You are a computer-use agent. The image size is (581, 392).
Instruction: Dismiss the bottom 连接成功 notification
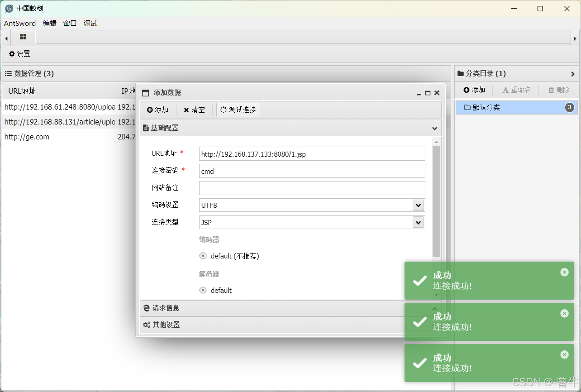[564, 354]
